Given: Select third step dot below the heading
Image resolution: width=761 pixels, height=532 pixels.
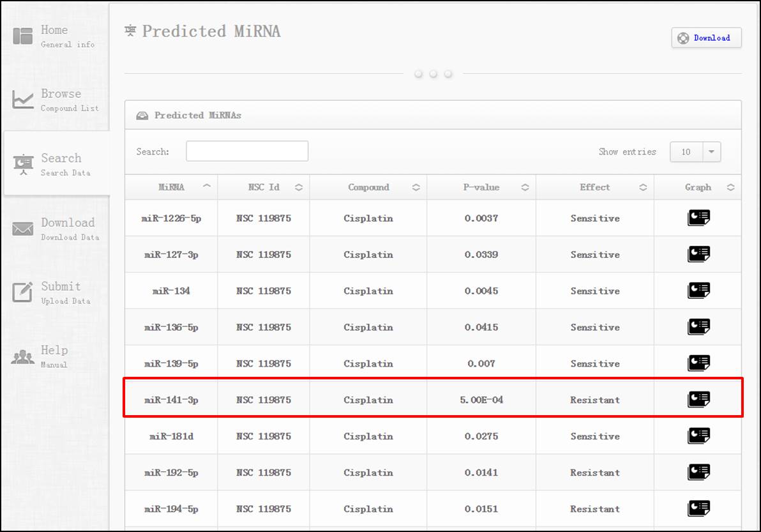Looking at the screenshot, I should 448,74.
